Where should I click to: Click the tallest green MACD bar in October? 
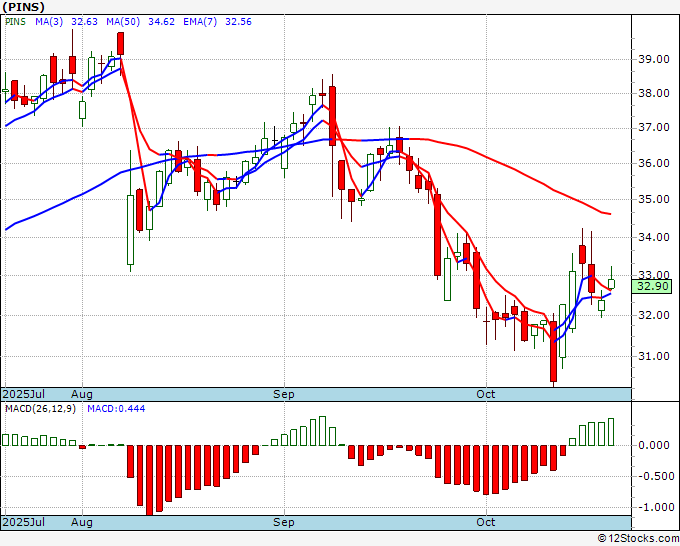coord(611,432)
